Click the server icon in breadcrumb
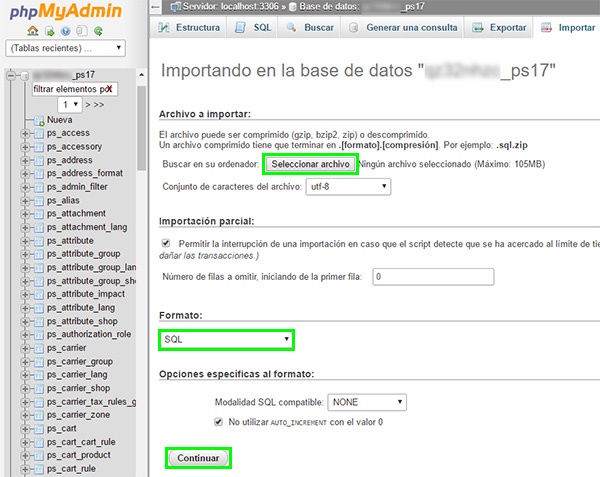The height and width of the screenshot is (477, 600). tap(176, 7)
